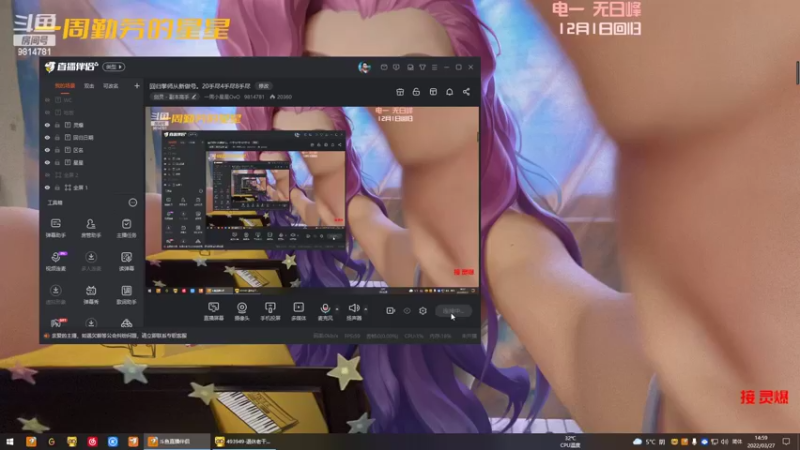Click the taskbar clock showing 14:59
The image size is (800, 450).
[x=761, y=442]
